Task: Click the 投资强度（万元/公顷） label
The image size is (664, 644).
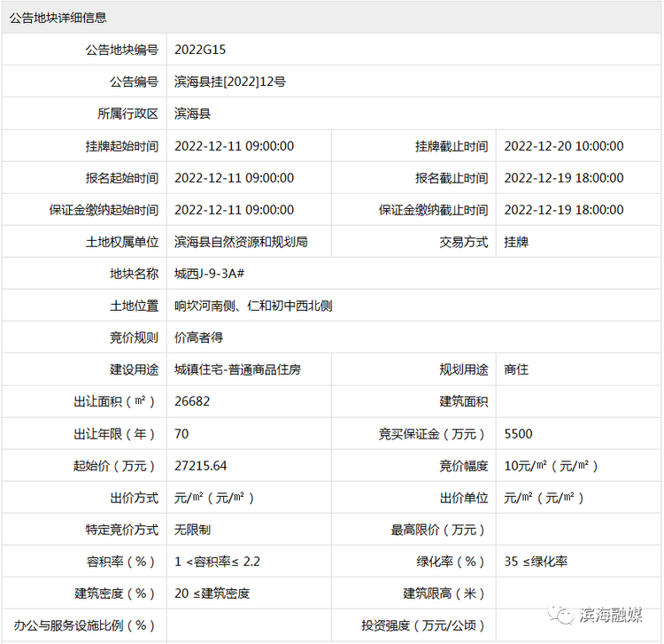Action: [x=423, y=625]
